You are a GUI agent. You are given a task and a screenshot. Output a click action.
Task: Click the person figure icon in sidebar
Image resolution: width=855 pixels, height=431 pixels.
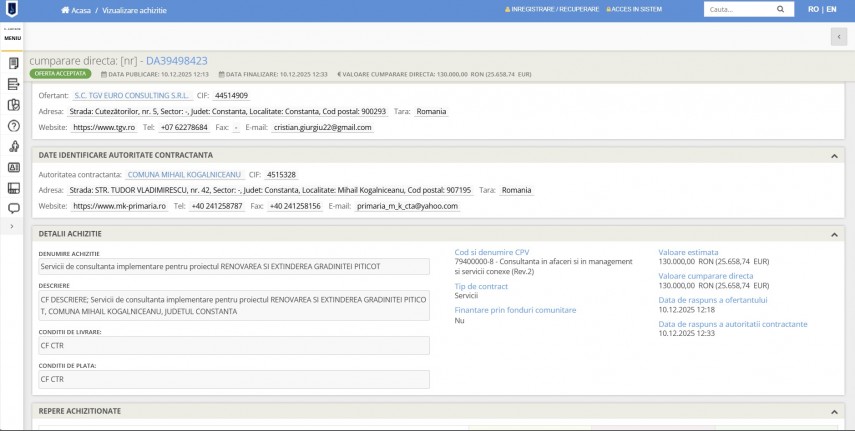tap(13, 147)
